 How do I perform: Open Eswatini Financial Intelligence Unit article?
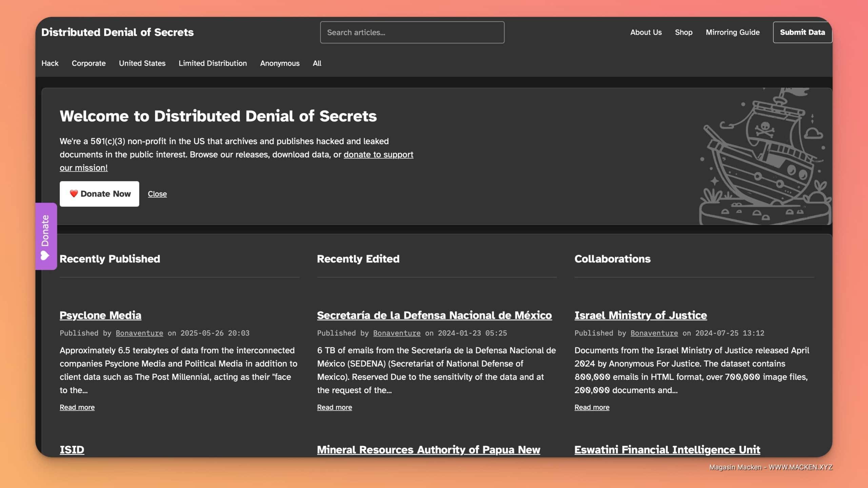click(x=667, y=450)
